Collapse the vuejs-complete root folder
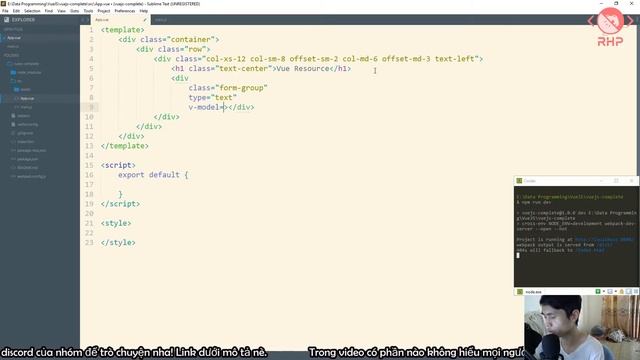The image size is (640, 360). coord(26,64)
